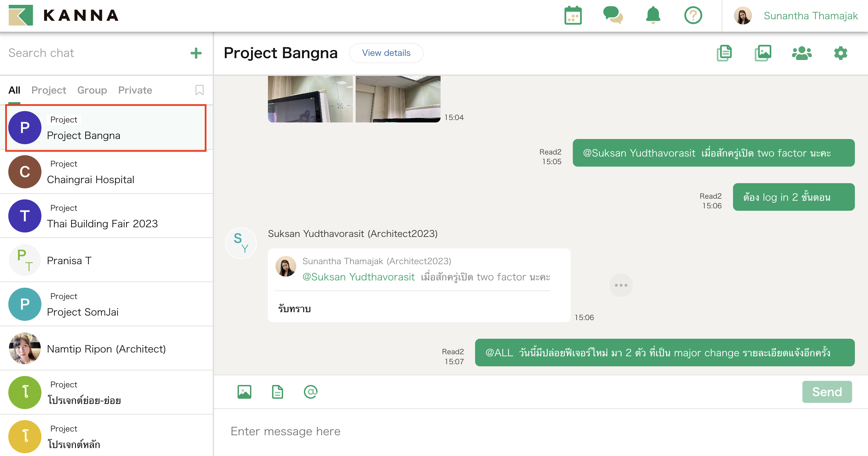The height and width of the screenshot is (456, 868).
Task: Attach file using document icon
Action: (x=277, y=392)
